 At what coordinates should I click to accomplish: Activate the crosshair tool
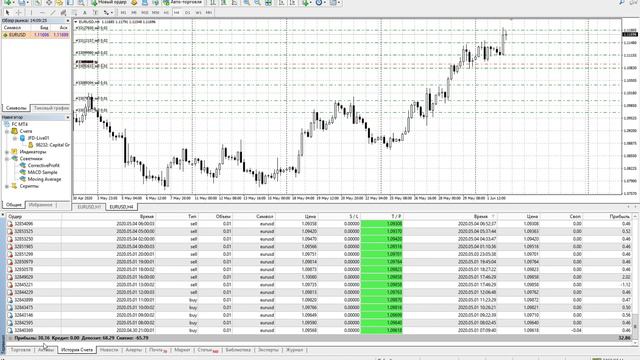tap(18, 13)
